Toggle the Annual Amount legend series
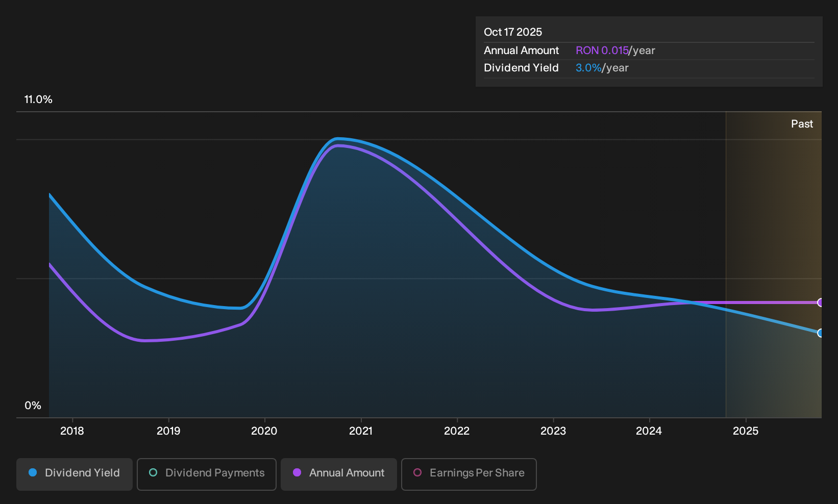The image size is (838, 504). click(339, 474)
